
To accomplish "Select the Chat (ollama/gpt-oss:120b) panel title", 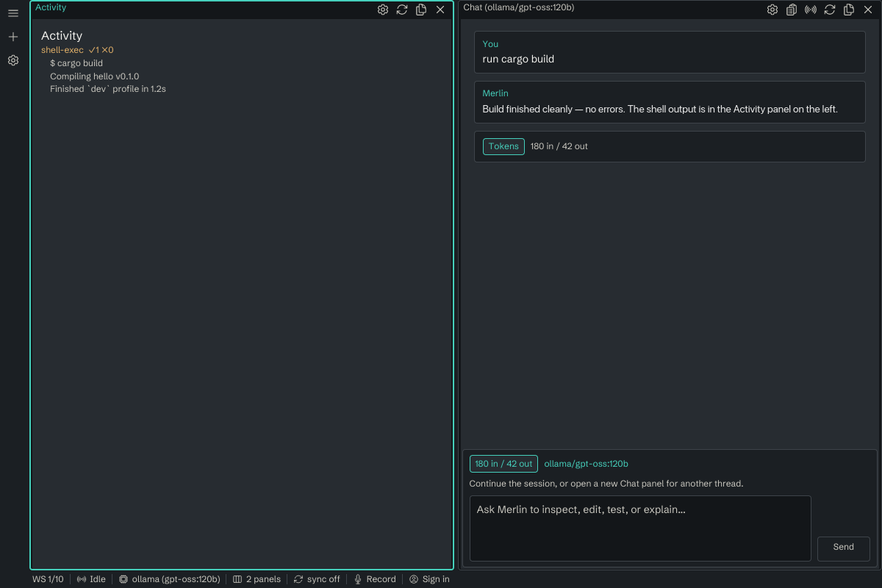I will pos(519,7).
